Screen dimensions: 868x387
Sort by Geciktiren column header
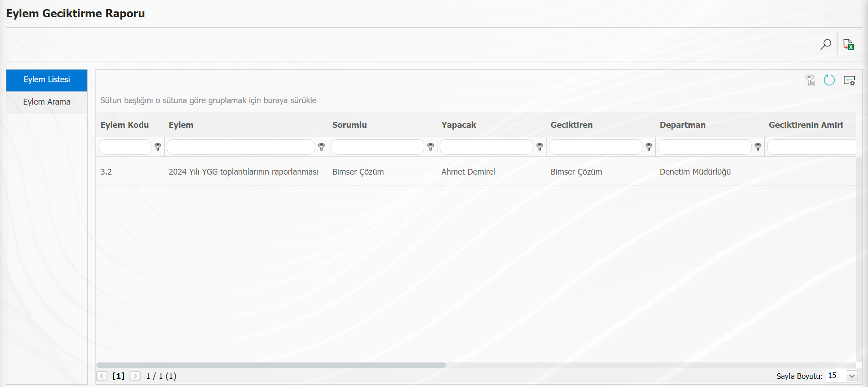pyautogui.click(x=572, y=125)
